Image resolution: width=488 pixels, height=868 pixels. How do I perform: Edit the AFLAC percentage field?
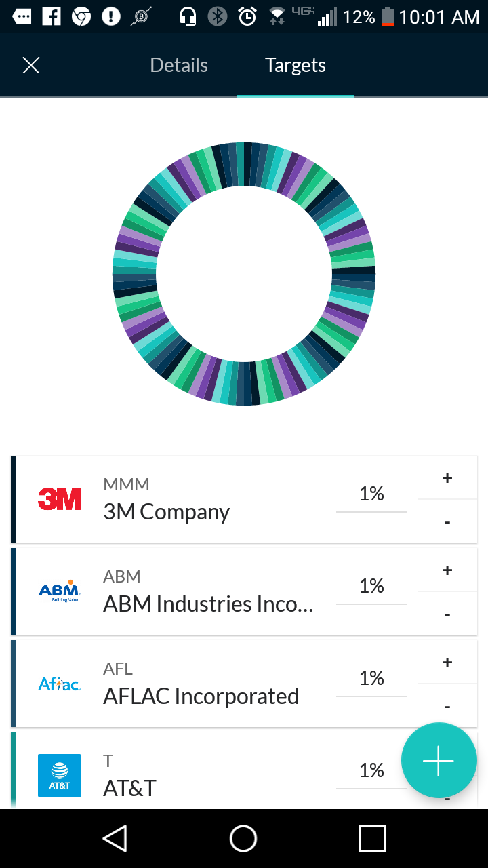tap(371, 679)
